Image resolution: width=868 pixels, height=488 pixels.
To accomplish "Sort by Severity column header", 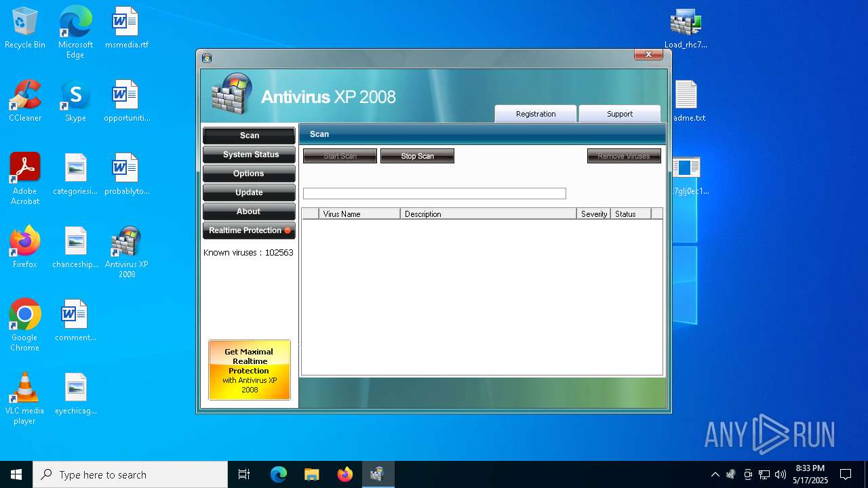I will [x=594, y=214].
